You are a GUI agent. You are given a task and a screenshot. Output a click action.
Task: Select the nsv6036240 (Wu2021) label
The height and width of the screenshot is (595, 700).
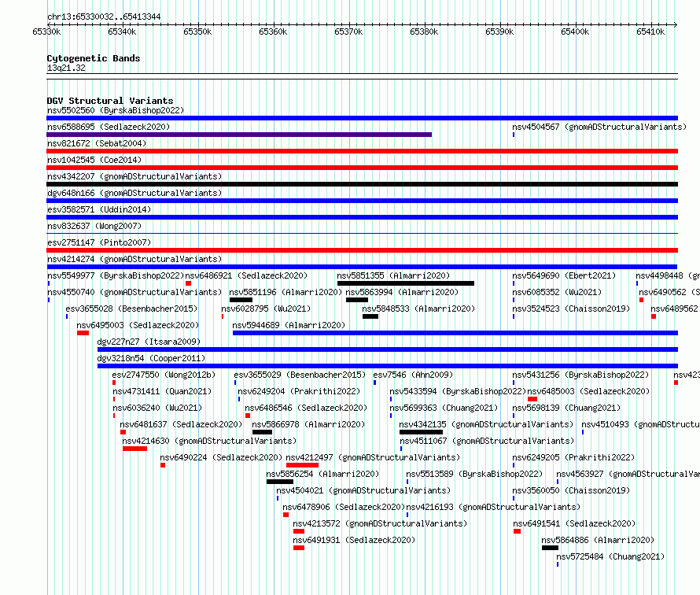click(157, 408)
